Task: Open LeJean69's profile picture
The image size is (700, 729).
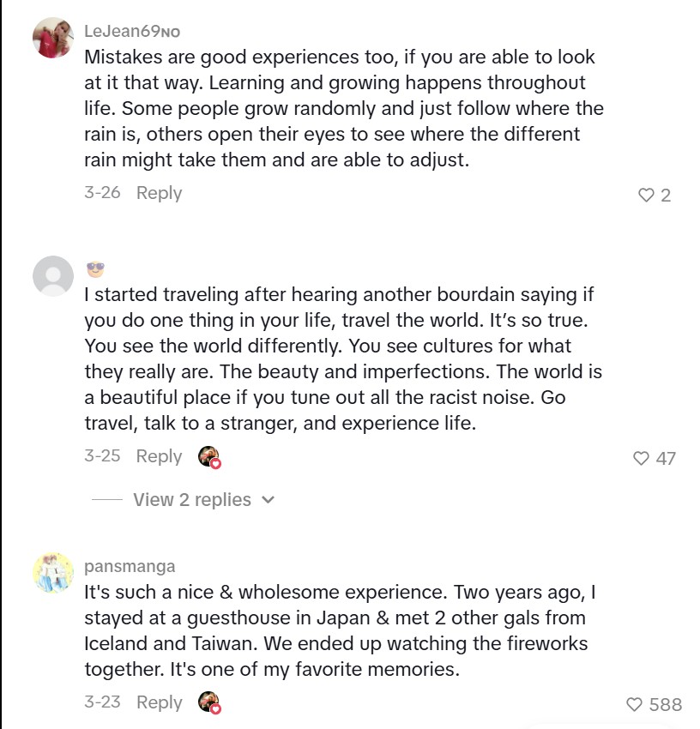Action: click(x=52, y=38)
